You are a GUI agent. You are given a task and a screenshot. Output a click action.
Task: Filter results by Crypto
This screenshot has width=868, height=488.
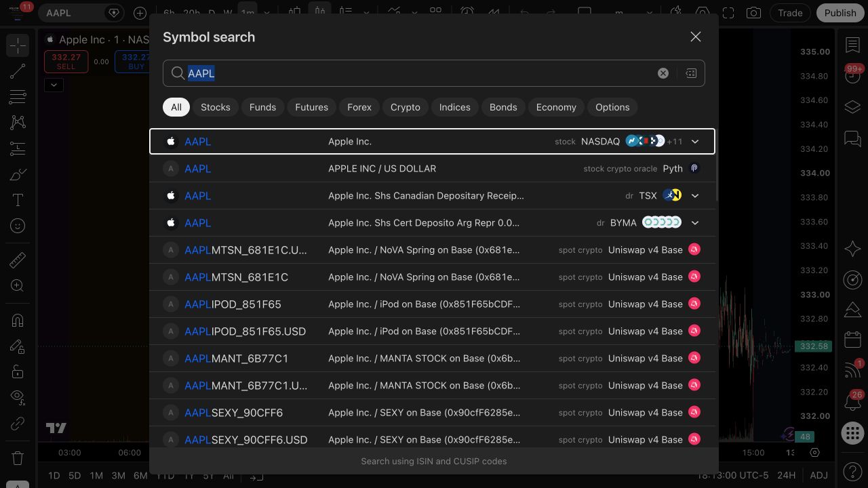click(406, 107)
